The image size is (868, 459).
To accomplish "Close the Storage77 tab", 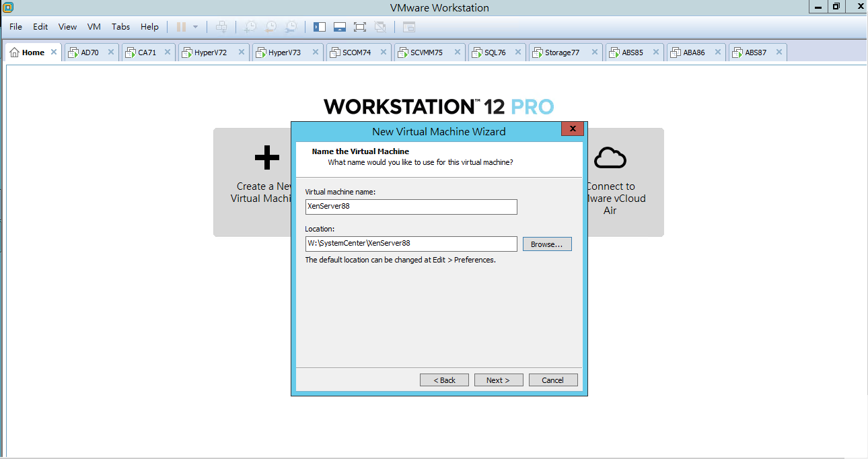I will click(595, 52).
